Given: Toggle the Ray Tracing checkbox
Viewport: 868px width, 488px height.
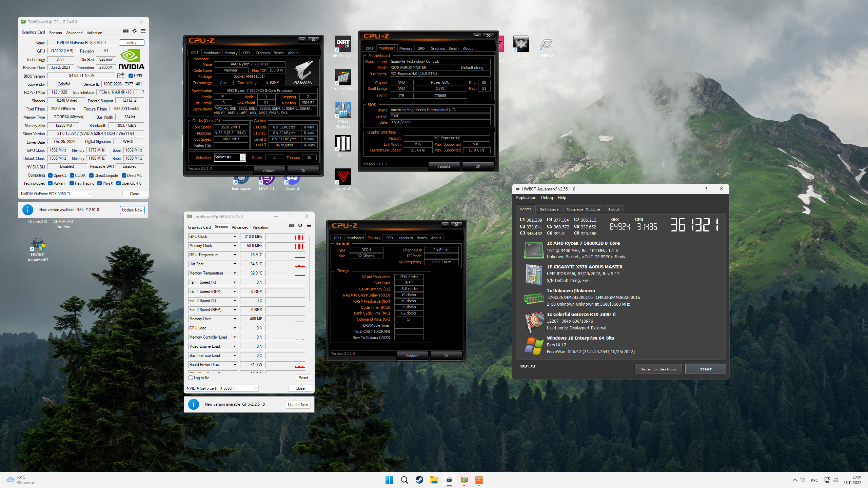Looking at the screenshot, I should click(x=72, y=183).
